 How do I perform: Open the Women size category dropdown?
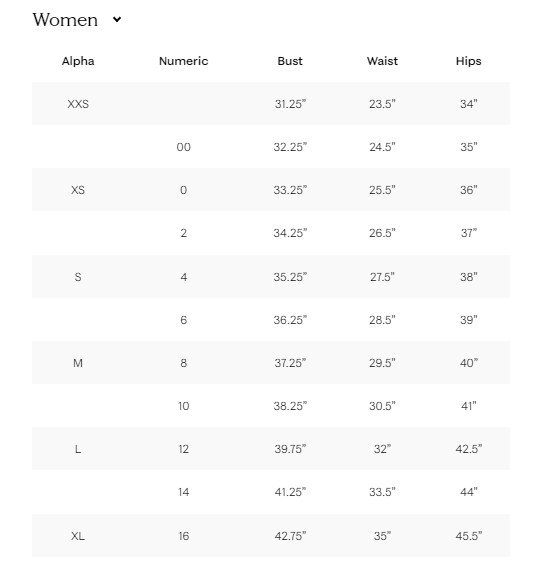(x=77, y=19)
